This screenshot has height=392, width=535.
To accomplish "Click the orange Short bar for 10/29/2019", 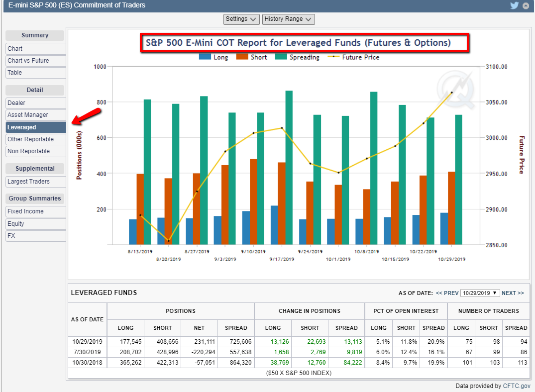I will pyautogui.click(x=451, y=208).
